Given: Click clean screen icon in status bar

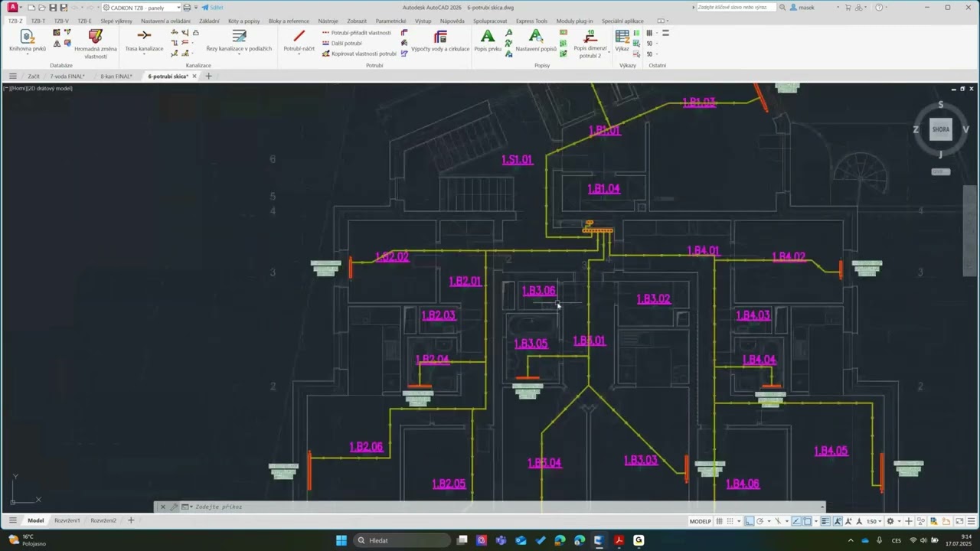Looking at the screenshot, I should coord(959,521).
